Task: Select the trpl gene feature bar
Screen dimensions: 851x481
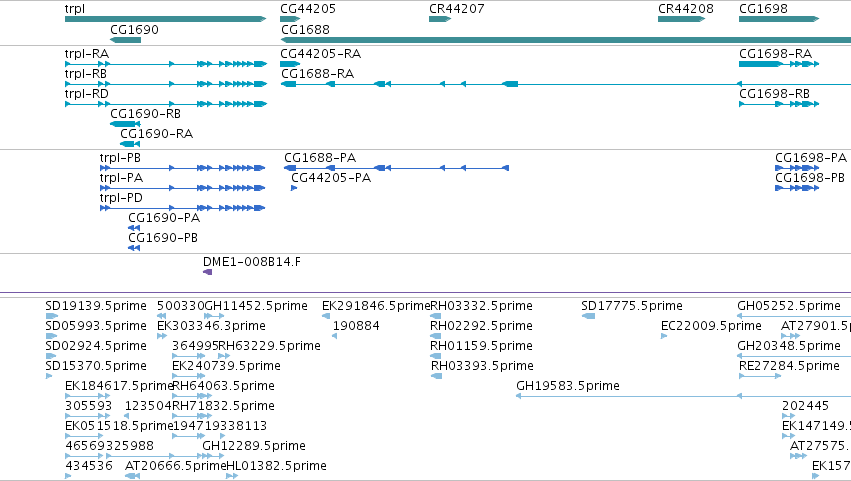Action: click(166, 19)
